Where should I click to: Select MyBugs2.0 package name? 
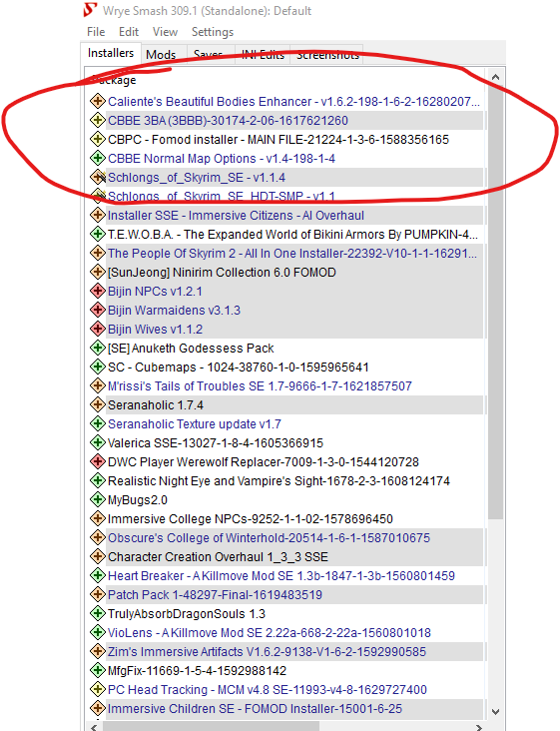click(x=138, y=500)
